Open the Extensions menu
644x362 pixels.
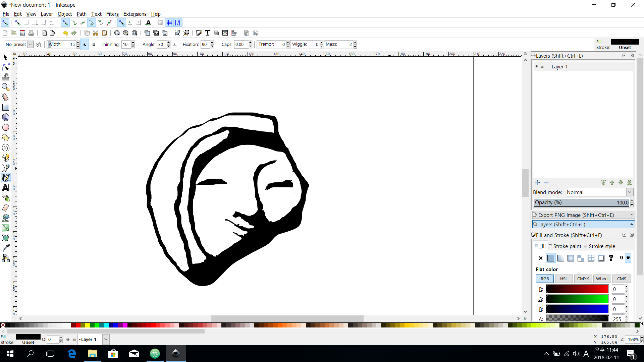tap(135, 14)
